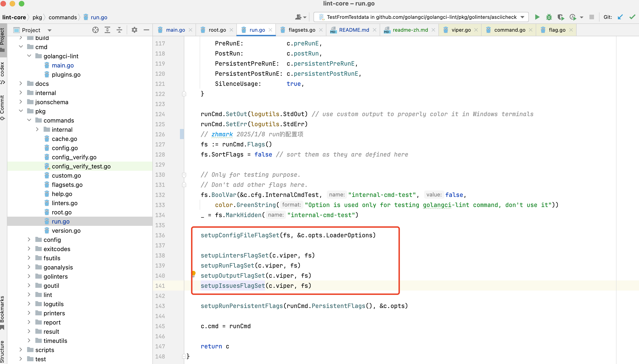Run with Coverage shield icon
639x364 pixels.
561,17
